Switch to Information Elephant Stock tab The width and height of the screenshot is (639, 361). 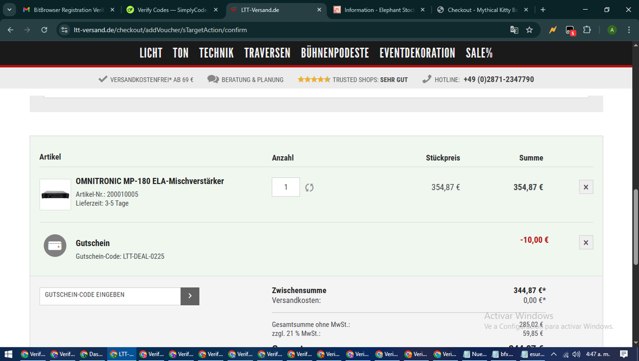click(x=379, y=10)
